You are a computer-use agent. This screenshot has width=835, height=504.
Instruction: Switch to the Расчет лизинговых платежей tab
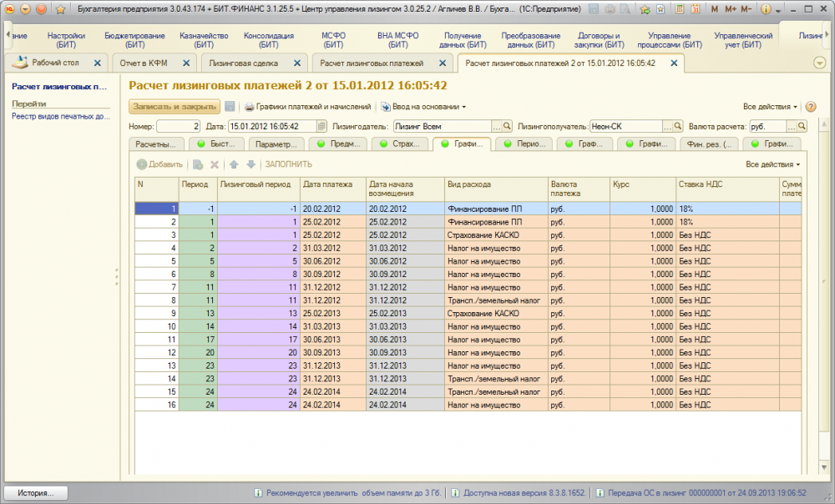[372, 63]
